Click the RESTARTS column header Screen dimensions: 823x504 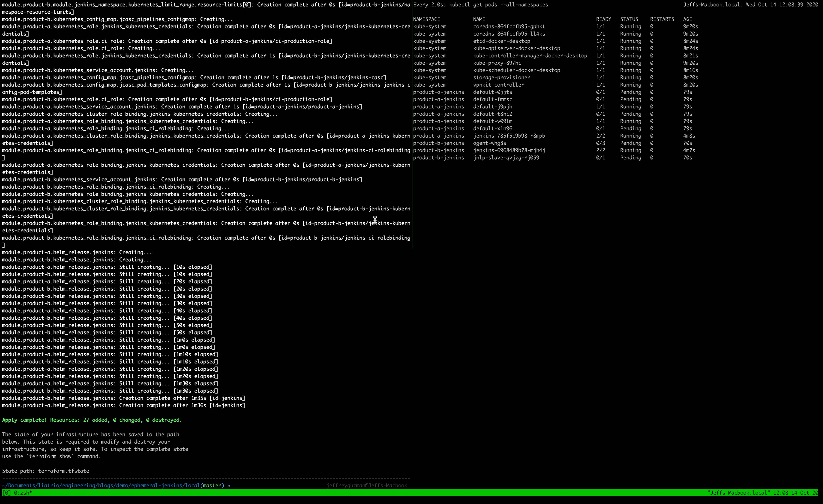tap(662, 19)
